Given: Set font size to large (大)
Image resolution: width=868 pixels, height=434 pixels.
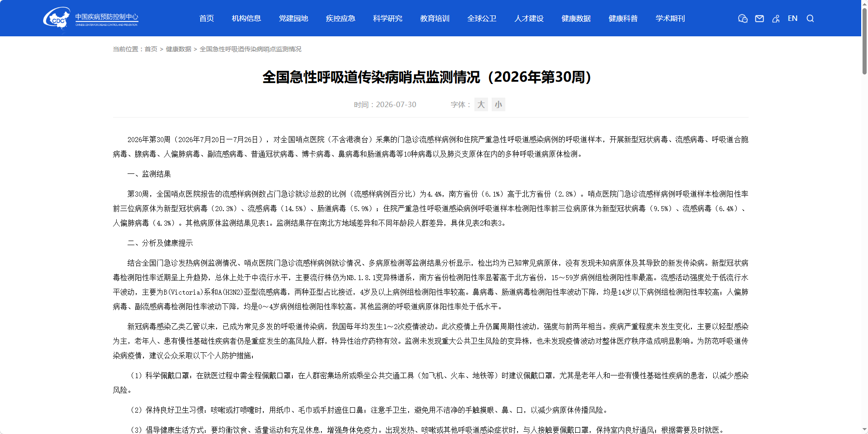Looking at the screenshot, I should pos(481,104).
